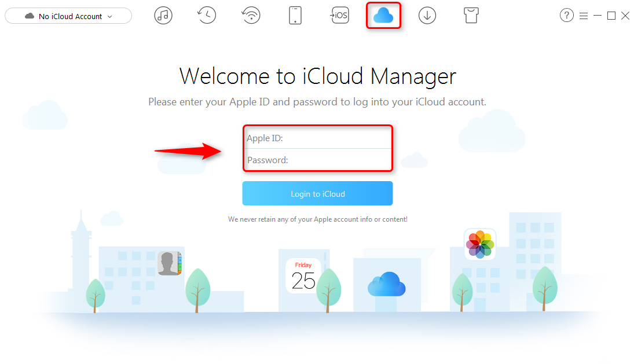Click the Login to iCloud button

click(317, 193)
